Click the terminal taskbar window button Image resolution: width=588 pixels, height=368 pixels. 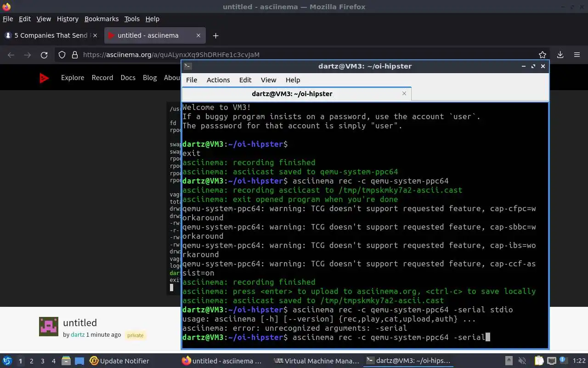(408, 361)
